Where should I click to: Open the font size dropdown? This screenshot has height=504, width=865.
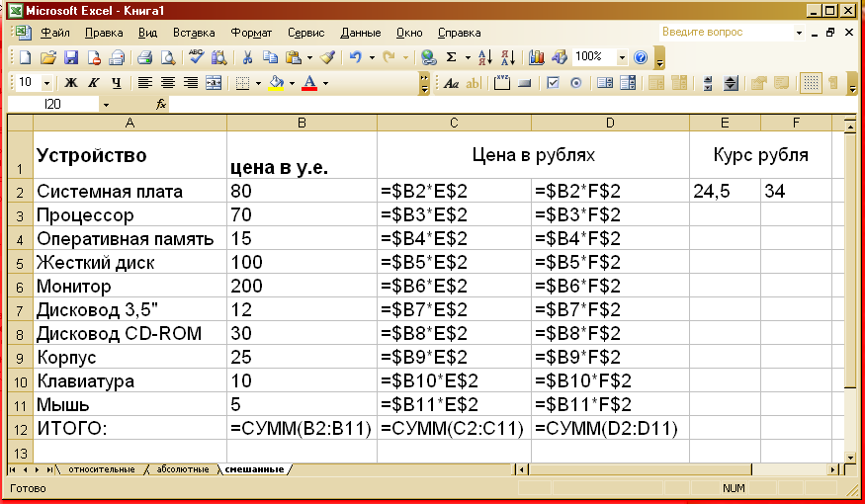(46, 83)
